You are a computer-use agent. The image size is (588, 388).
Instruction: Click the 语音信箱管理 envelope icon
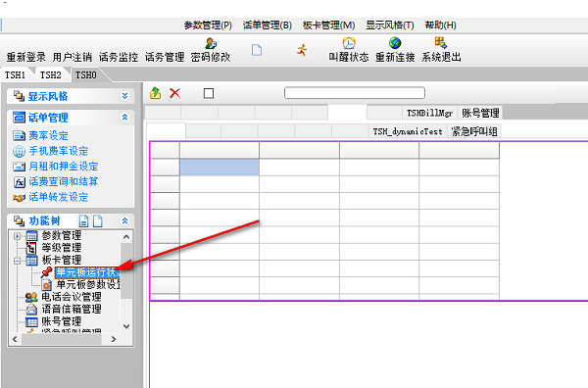[x=31, y=310]
